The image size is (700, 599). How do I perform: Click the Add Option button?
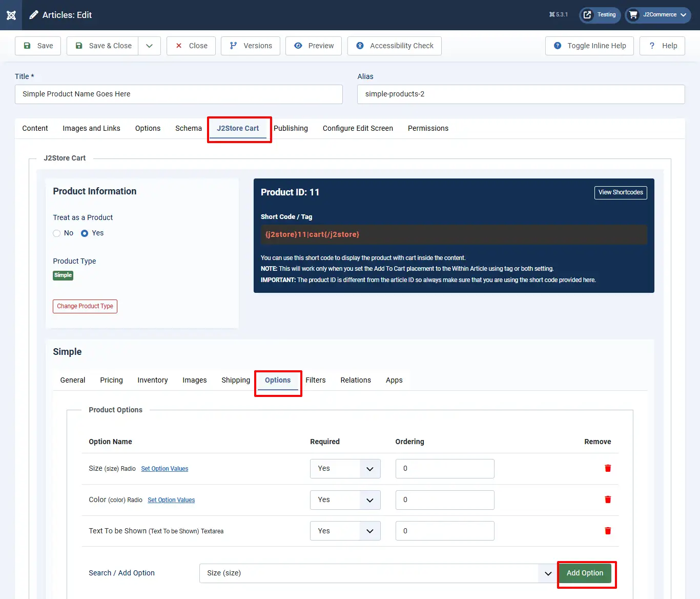(x=585, y=573)
